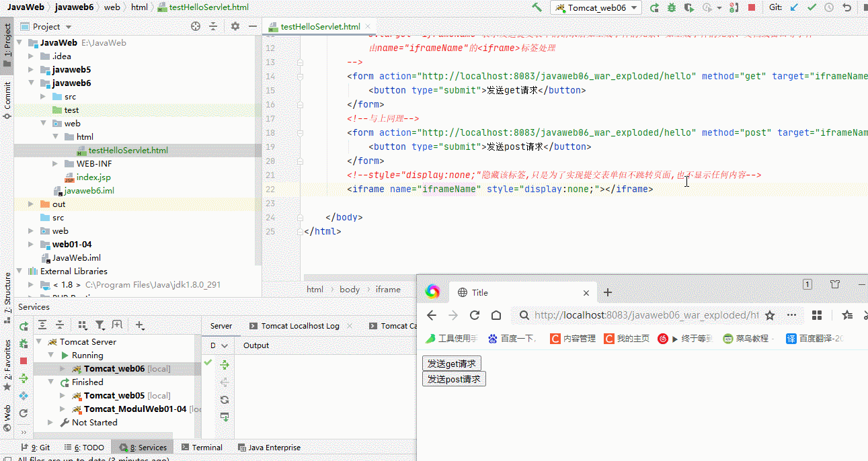Click the browser Home icon

[496, 315]
